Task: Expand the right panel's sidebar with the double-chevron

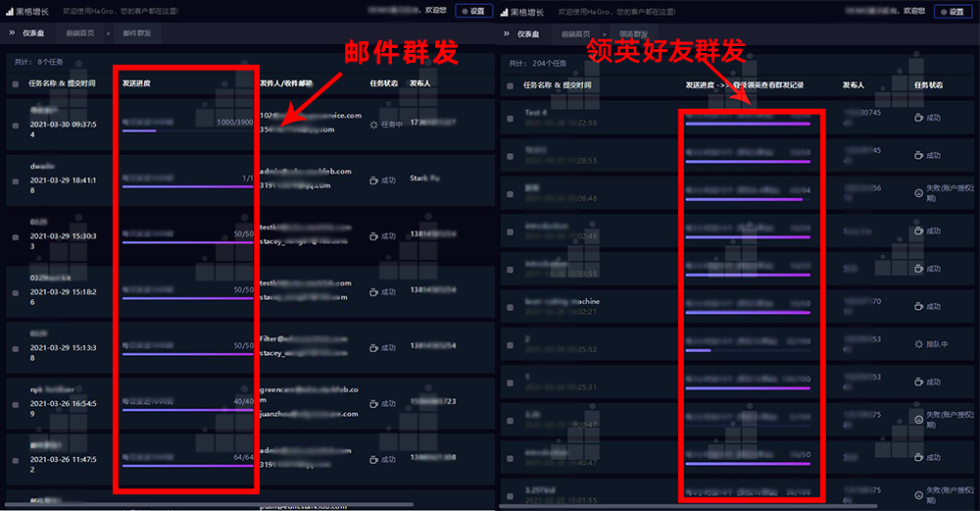Action: 506,33
